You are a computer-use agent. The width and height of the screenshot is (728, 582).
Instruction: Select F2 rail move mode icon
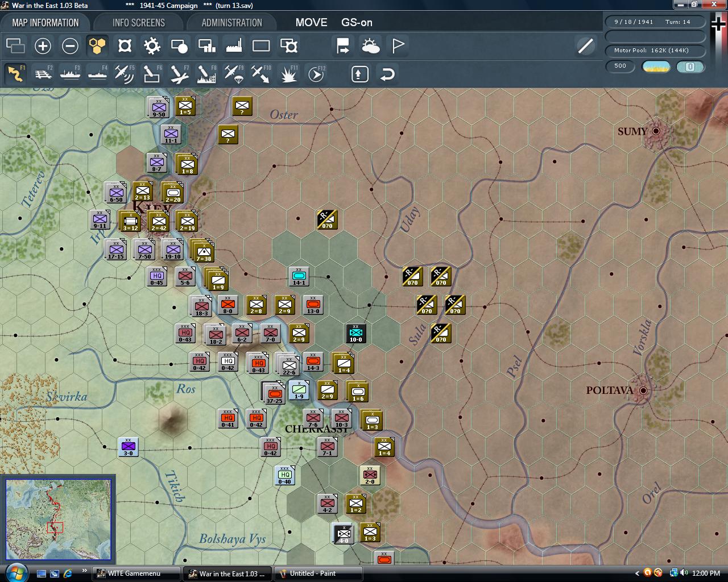[43, 74]
